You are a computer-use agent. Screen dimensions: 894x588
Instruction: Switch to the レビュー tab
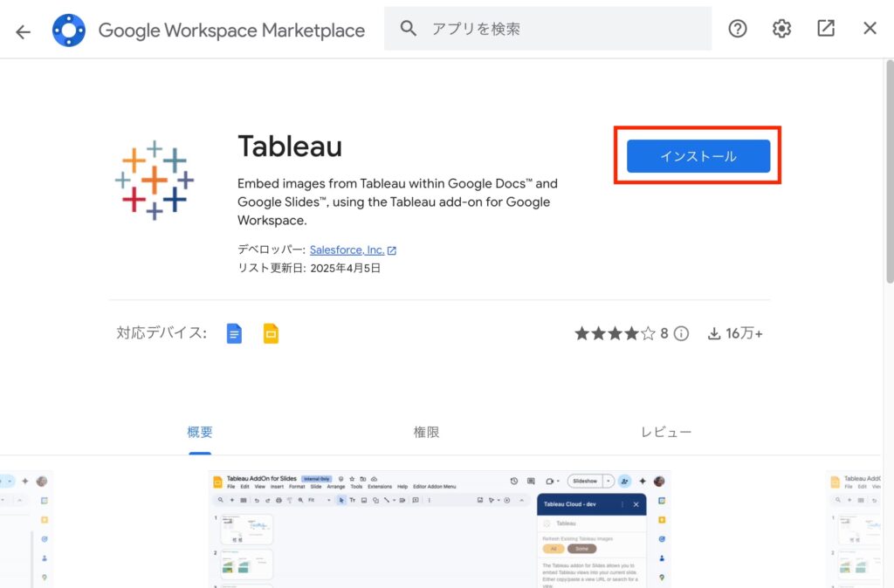point(665,433)
